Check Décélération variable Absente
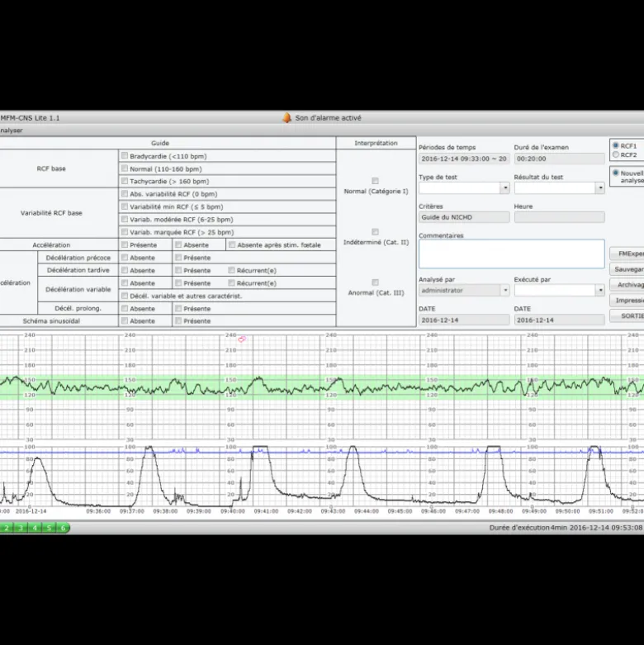This screenshot has height=645, width=644. pyautogui.click(x=125, y=282)
